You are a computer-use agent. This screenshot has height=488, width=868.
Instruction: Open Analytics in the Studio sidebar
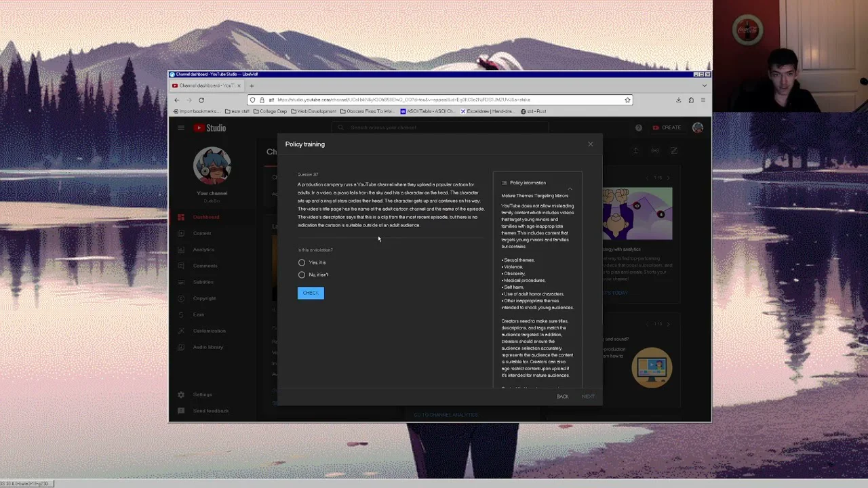coord(203,249)
